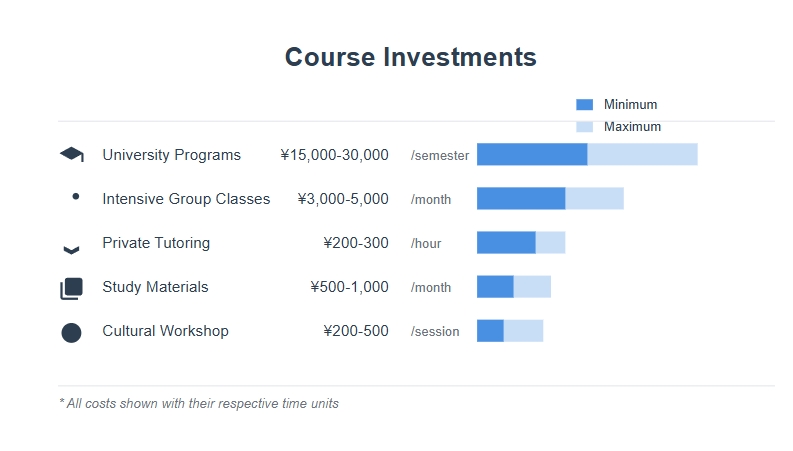The height and width of the screenshot is (451, 793).
Task: Click the Maximum legend color swatch
Action: coord(585,127)
